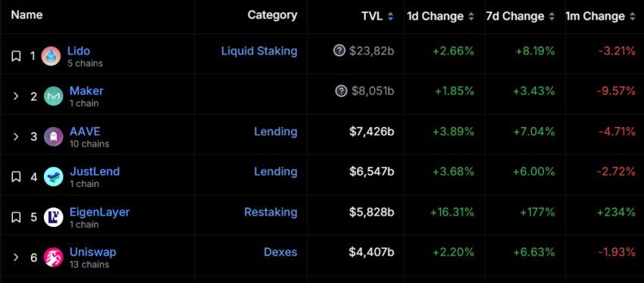
Task: Click the Uniswap unicorn logo icon
Action: [53, 257]
